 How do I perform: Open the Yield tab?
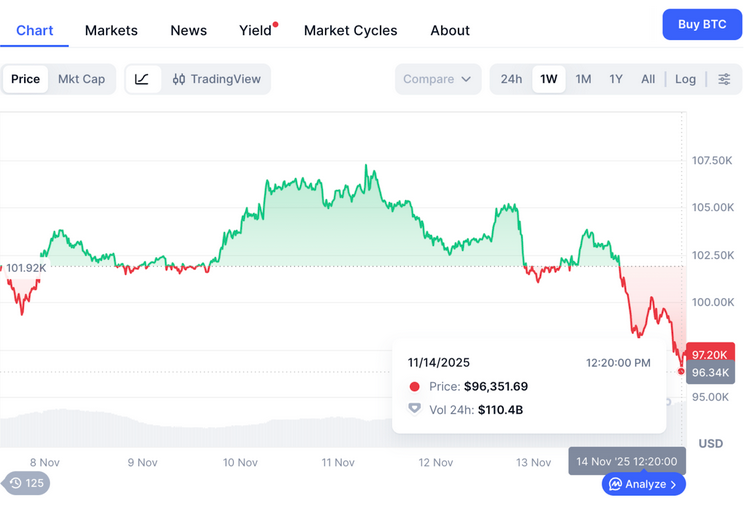(255, 30)
